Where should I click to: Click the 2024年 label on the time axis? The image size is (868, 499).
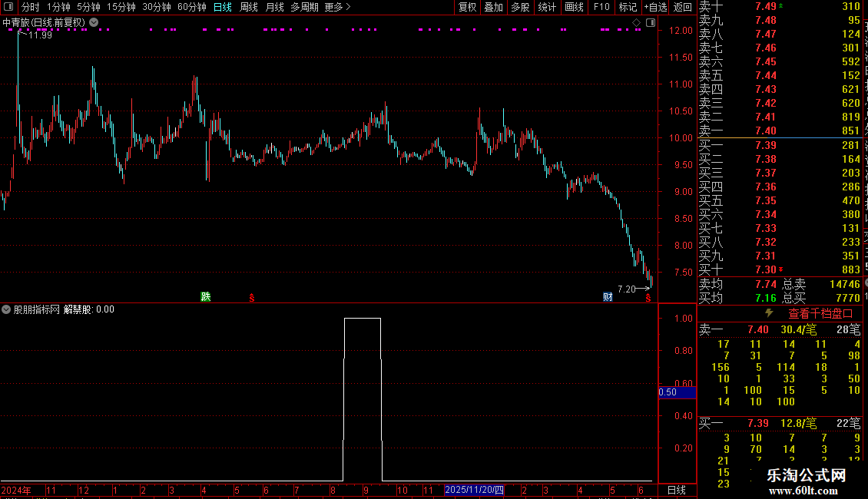tap(16, 490)
